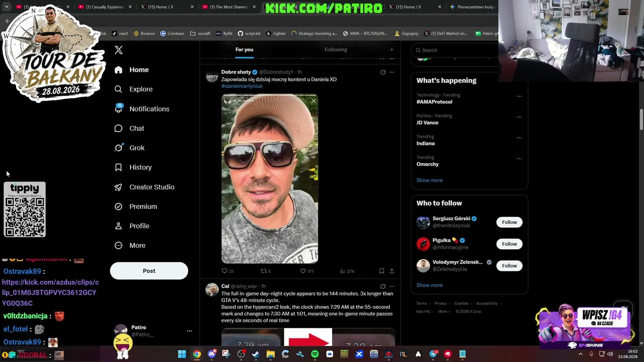
Task: Open Profile in the X sidebar
Action: click(132, 226)
